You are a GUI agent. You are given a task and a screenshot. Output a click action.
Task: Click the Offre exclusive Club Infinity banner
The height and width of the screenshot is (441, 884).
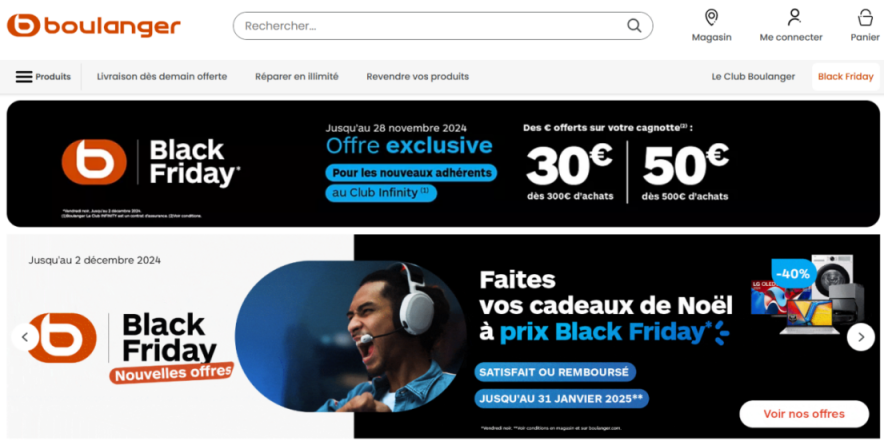tap(443, 164)
